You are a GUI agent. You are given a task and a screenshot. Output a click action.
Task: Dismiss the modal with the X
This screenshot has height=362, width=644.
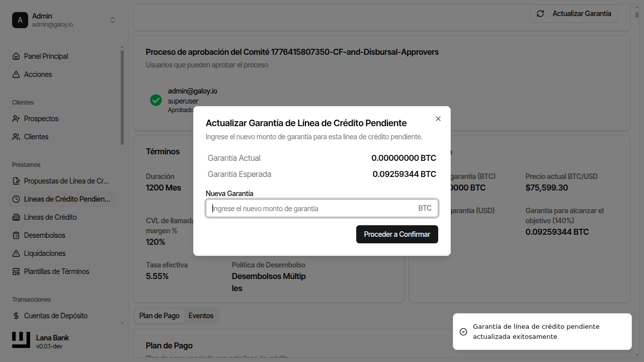pyautogui.click(x=438, y=119)
